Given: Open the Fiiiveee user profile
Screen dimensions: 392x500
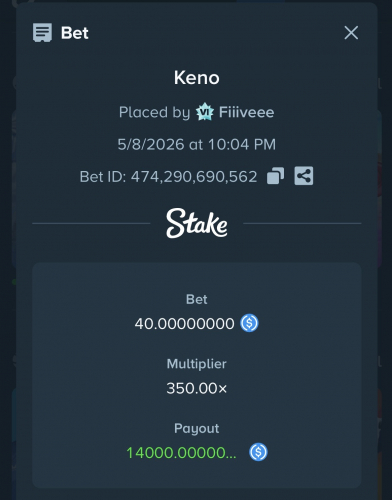Looking at the screenshot, I should 246,112.
